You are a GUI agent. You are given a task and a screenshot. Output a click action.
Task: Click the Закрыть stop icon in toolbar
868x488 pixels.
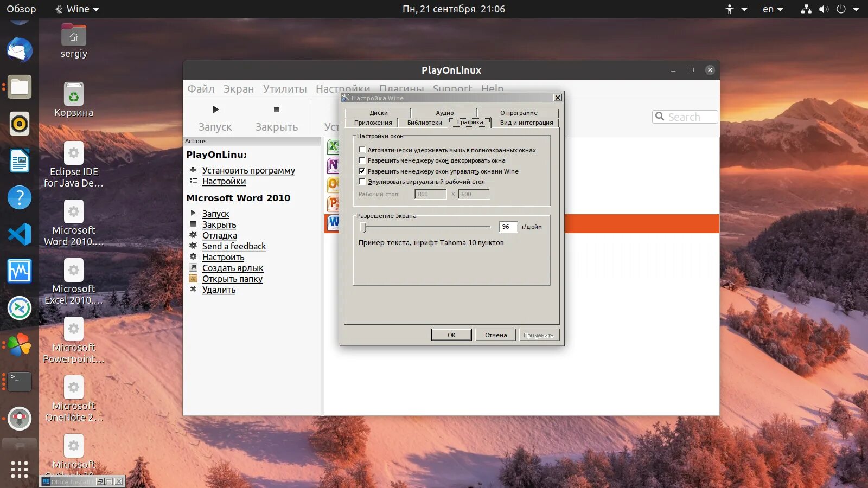tap(277, 110)
